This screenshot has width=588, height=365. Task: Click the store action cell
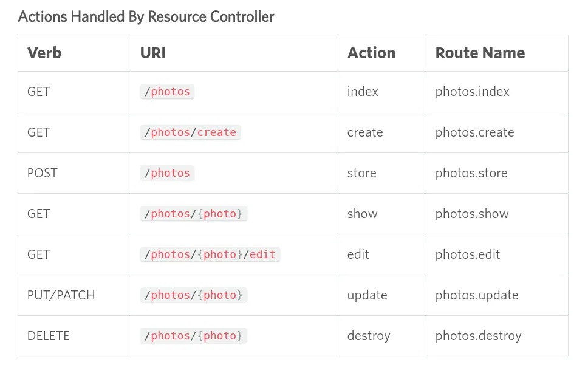click(361, 173)
